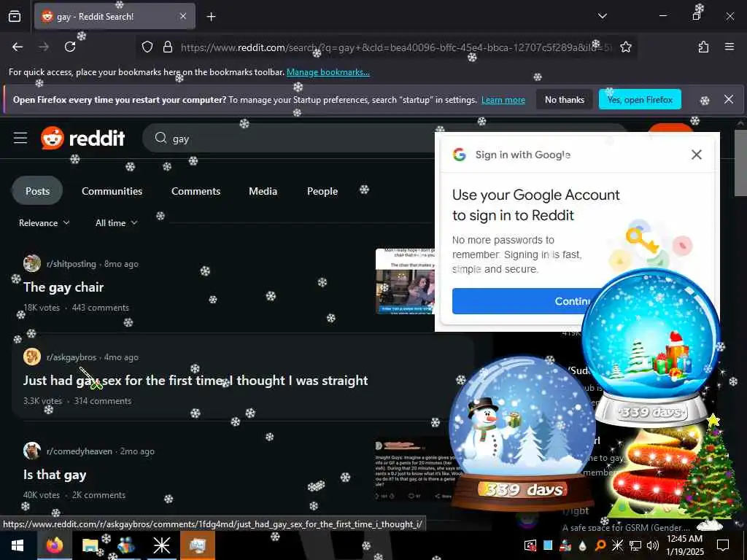The width and height of the screenshot is (747, 560).
Task: Click the r/shitposting avatar icon
Action: click(32, 263)
